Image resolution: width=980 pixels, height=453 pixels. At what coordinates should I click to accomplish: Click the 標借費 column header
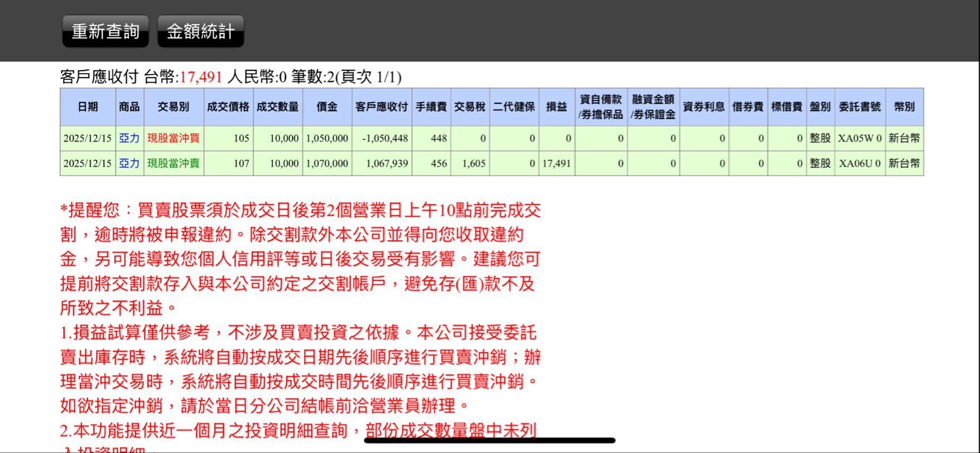(787, 107)
